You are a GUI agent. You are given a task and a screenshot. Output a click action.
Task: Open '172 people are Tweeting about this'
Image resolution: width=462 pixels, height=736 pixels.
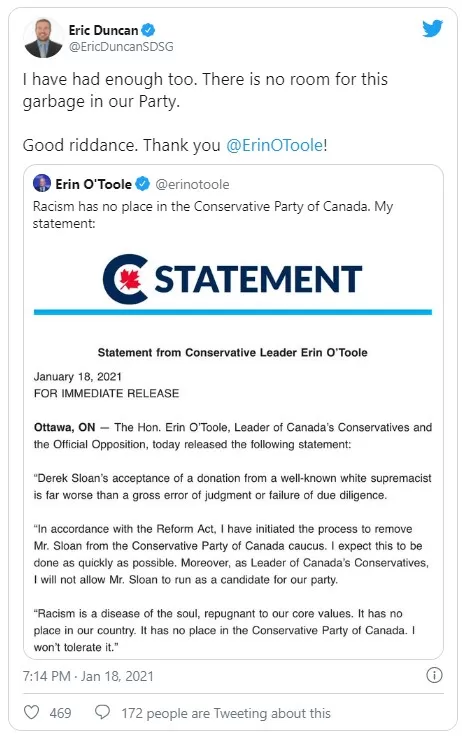point(226,713)
